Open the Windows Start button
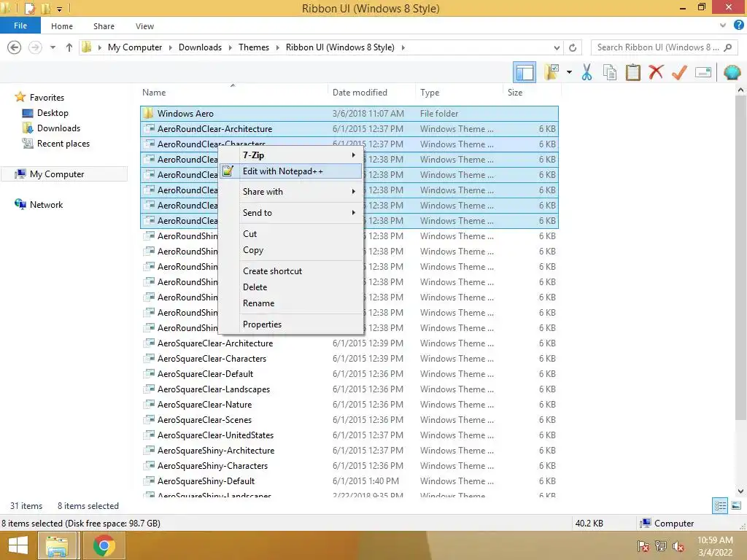The width and height of the screenshot is (747, 560). [x=18, y=545]
